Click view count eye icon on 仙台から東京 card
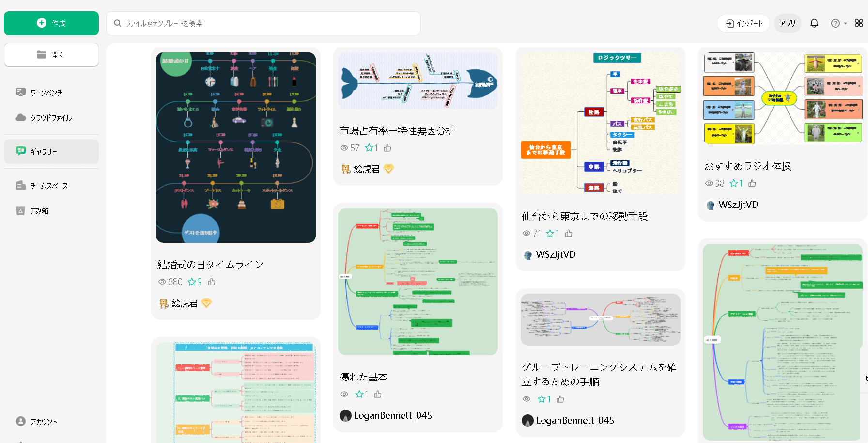 [527, 233]
